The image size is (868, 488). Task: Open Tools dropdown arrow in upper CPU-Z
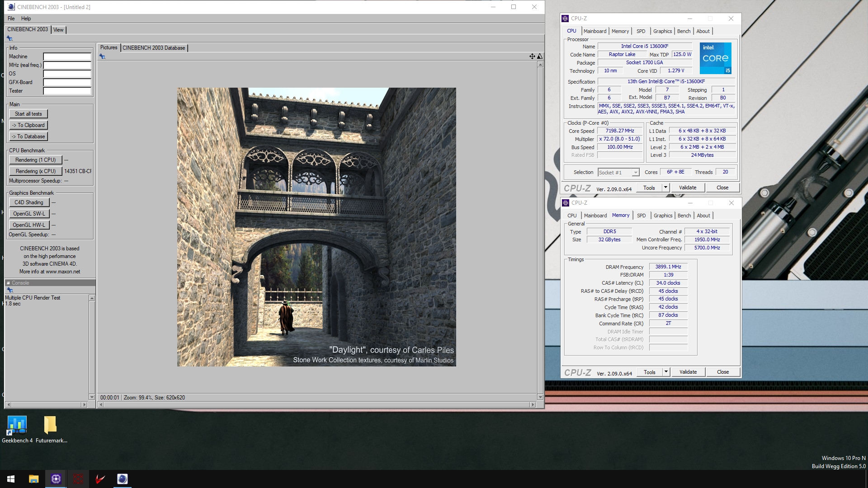click(665, 188)
